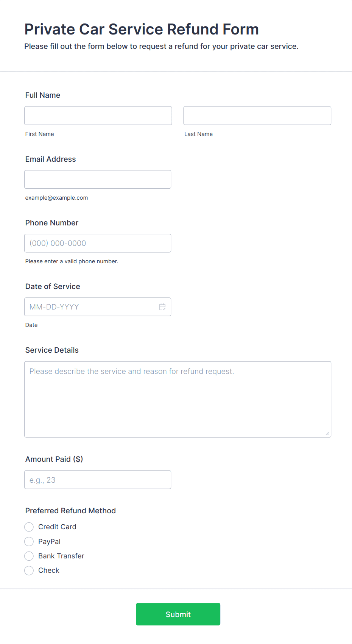Click the Credit Card label text
Image resolution: width=352 pixels, height=644 pixels.
[x=57, y=527]
